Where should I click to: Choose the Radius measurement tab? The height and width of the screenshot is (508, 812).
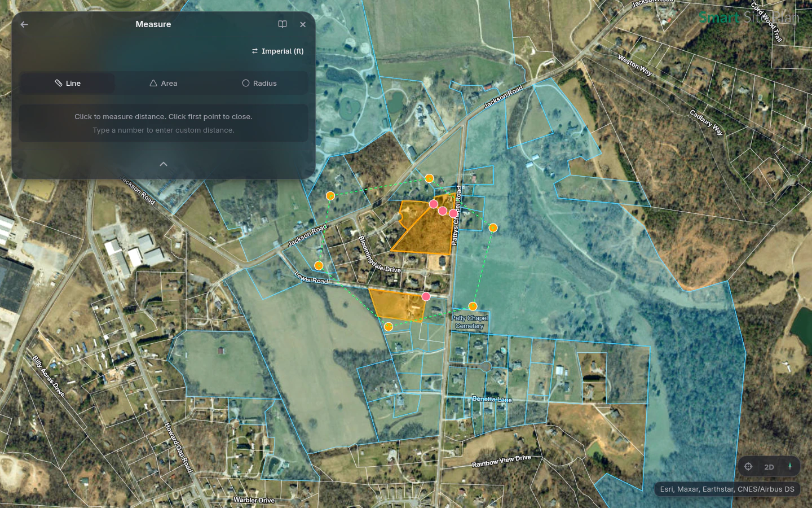pyautogui.click(x=259, y=83)
